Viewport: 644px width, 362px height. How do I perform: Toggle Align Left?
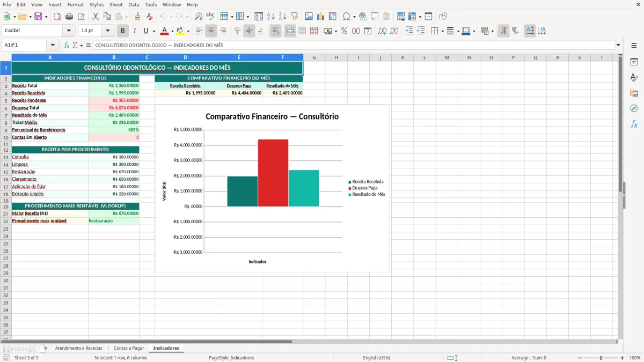[200, 31]
